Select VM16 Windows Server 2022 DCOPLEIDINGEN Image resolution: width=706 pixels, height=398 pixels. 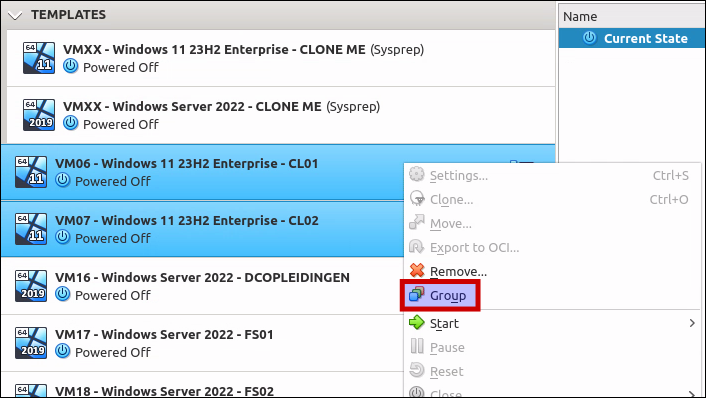click(202, 286)
